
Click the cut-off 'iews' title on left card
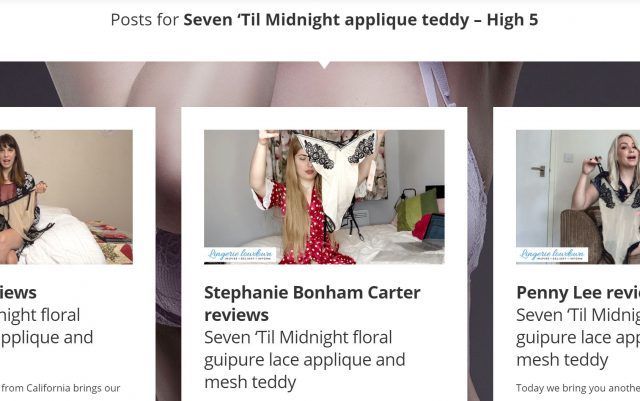click(18, 293)
